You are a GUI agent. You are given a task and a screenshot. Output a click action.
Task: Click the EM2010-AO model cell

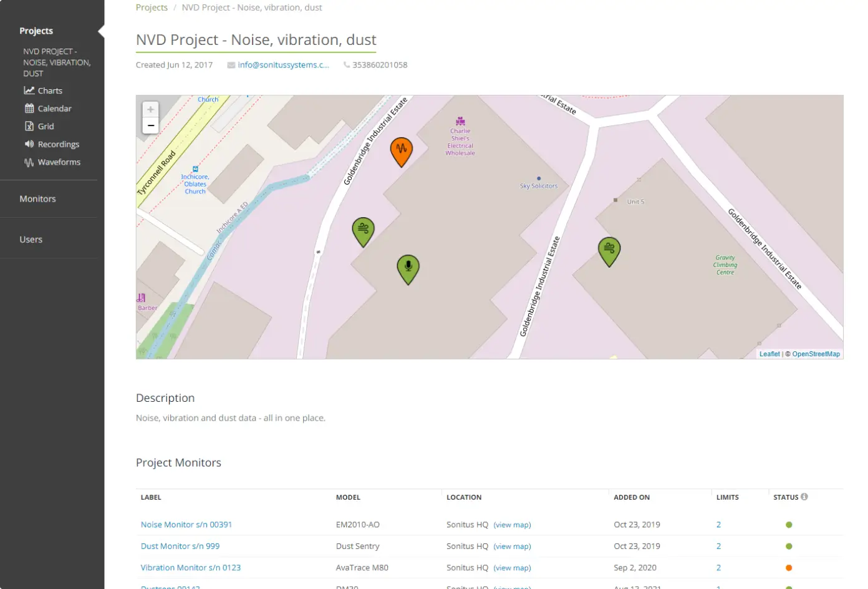click(358, 525)
